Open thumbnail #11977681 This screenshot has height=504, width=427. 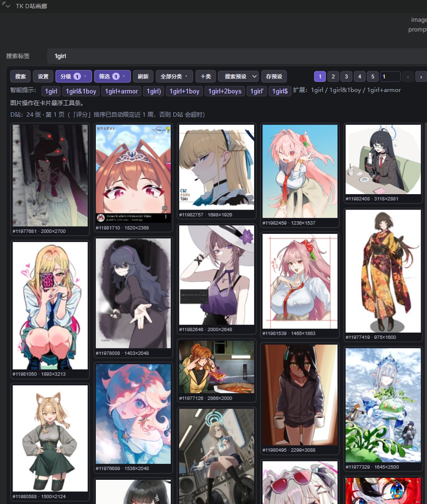tap(50, 175)
